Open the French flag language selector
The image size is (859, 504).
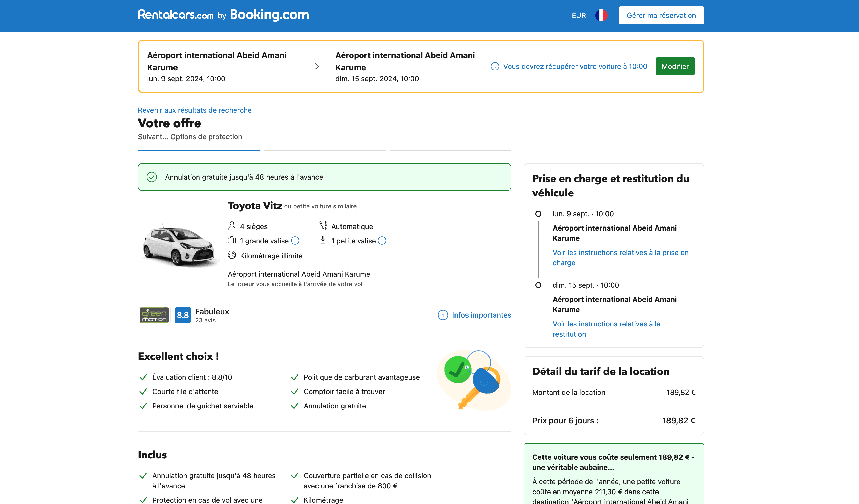pos(601,15)
